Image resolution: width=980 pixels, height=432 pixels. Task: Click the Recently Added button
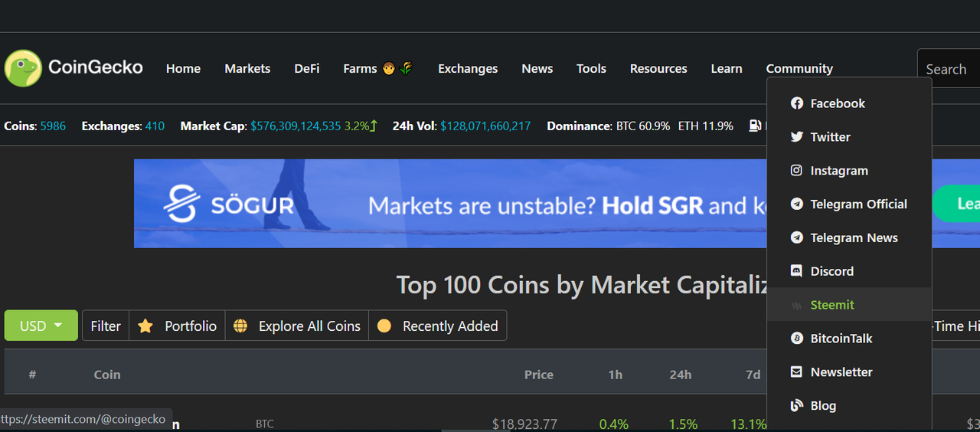[438, 326]
